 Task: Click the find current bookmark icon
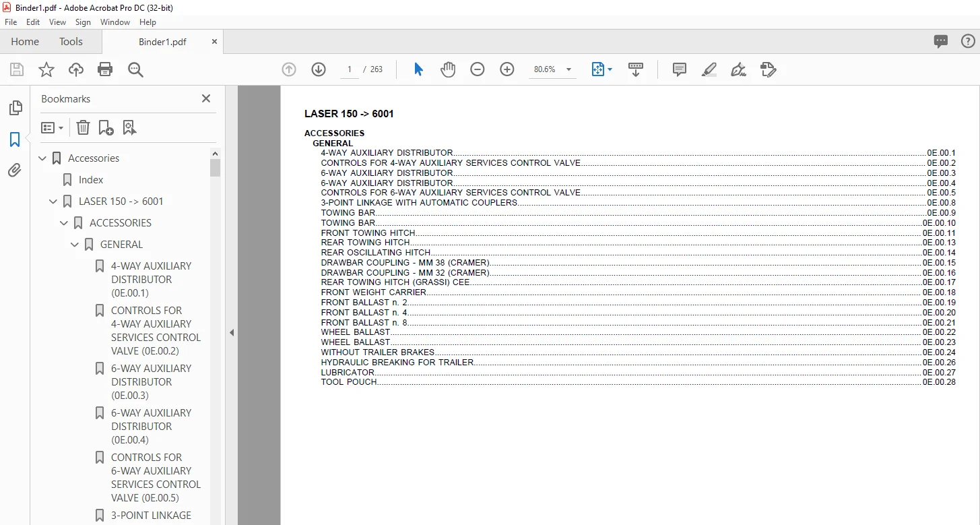(x=129, y=127)
